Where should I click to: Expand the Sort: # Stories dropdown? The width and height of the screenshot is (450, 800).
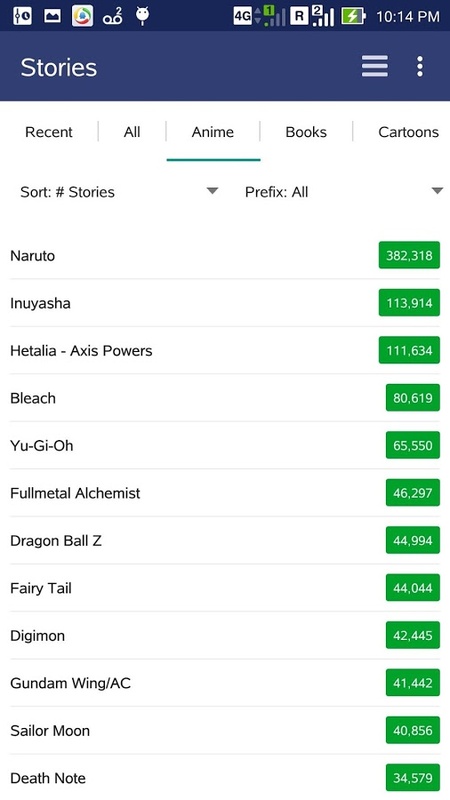click(119, 192)
